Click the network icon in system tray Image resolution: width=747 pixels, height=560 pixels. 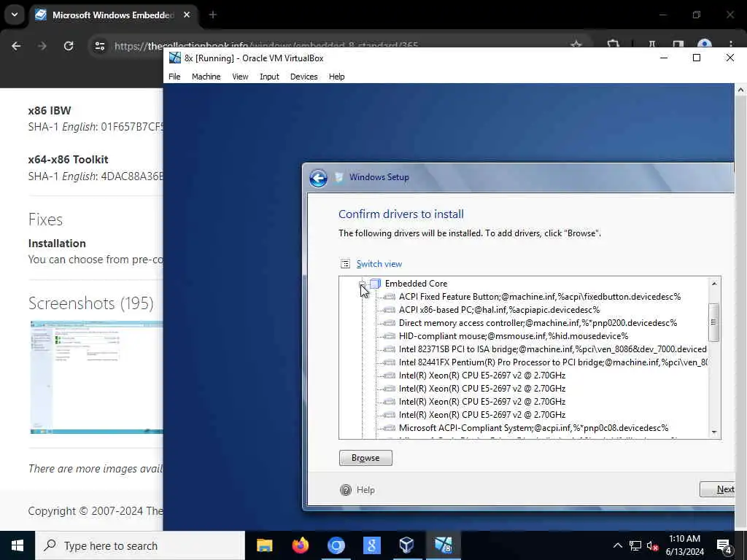click(x=635, y=545)
